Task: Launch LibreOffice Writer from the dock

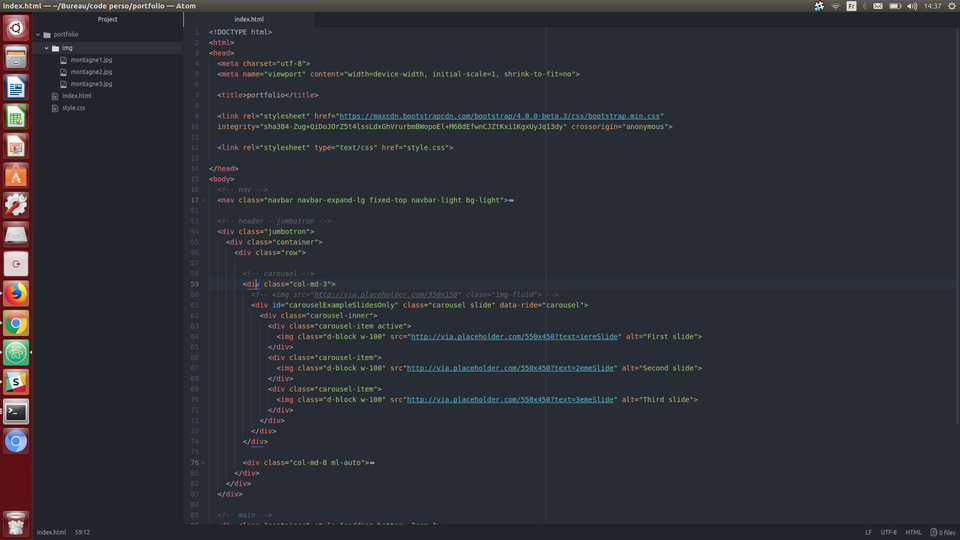Action: pyautogui.click(x=16, y=88)
